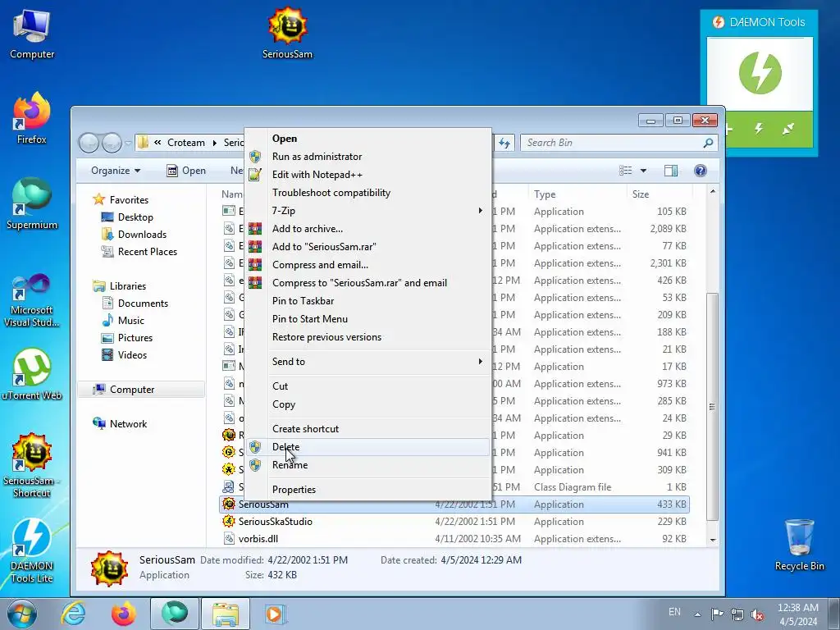Click the change view icon

pos(625,171)
